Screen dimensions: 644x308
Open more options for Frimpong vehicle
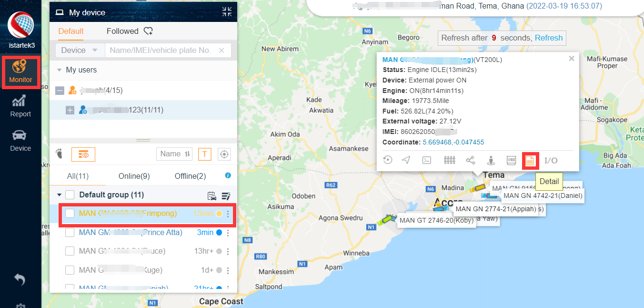pyautogui.click(x=228, y=214)
